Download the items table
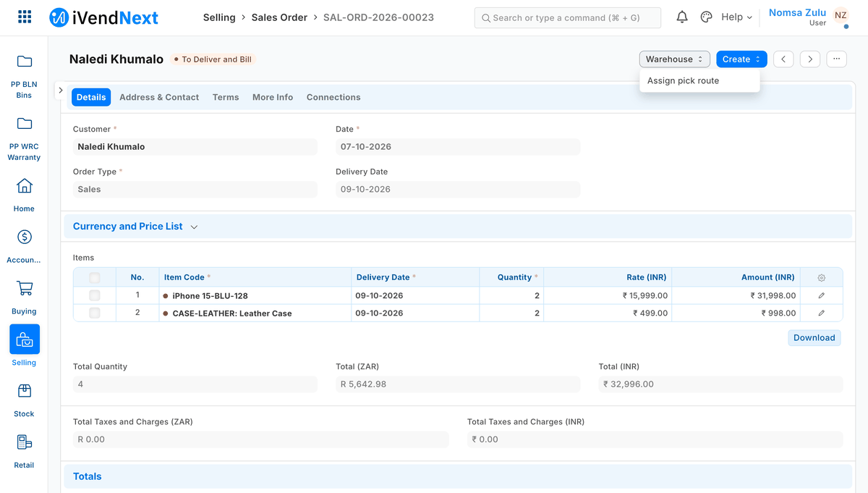The image size is (868, 493). (814, 338)
